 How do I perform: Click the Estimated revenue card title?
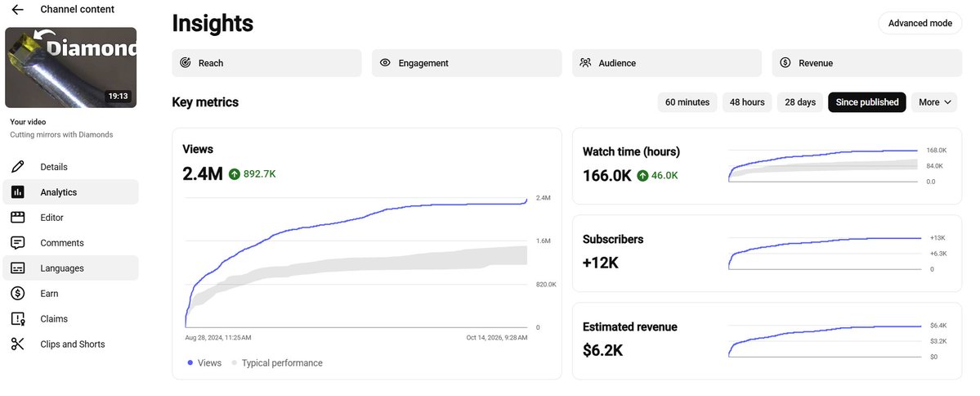pyautogui.click(x=630, y=326)
